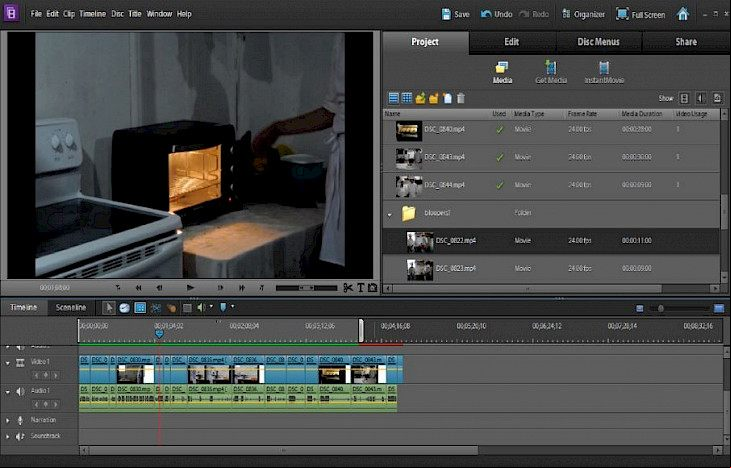
Task: Step forward one frame in monitor
Action: (x=221, y=288)
